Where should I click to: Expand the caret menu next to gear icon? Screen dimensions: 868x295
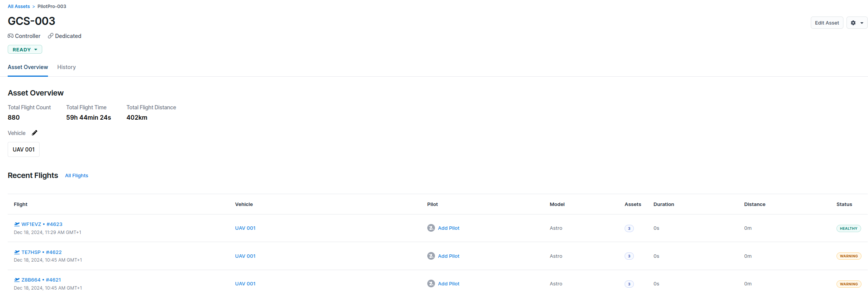tap(862, 23)
